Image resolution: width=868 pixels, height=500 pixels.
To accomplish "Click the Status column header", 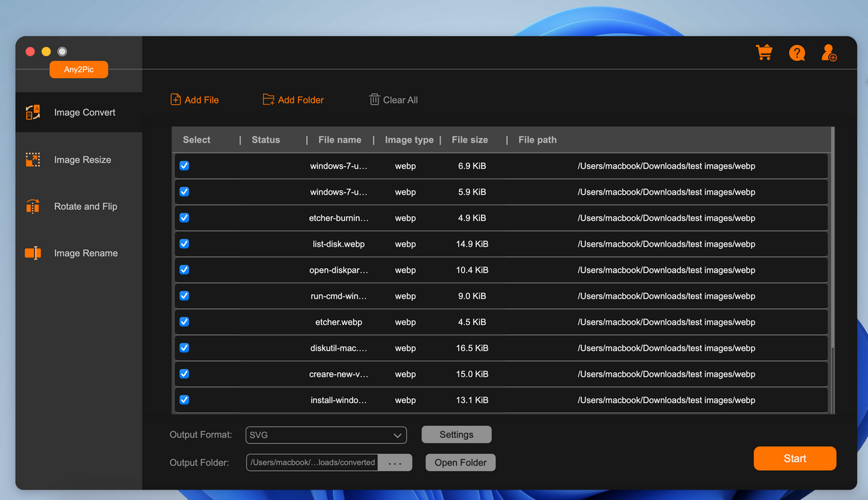I will (266, 140).
